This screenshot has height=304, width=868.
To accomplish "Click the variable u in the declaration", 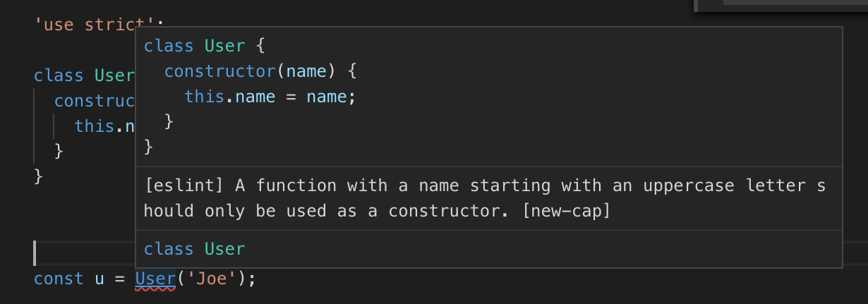I will pos(100,279).
